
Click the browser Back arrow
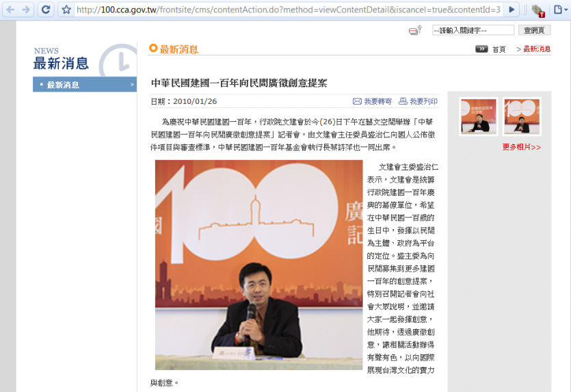pos(10,10)
